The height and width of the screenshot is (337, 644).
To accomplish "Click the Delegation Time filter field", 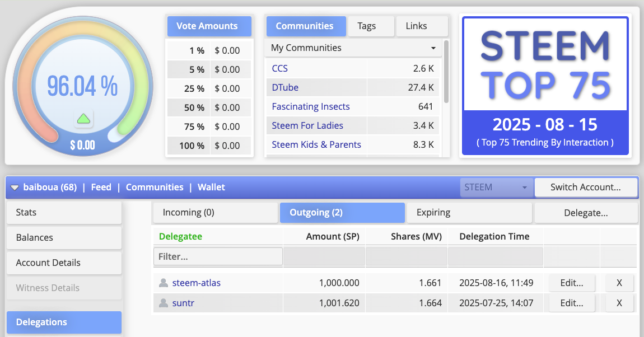I will click(496, 256).
